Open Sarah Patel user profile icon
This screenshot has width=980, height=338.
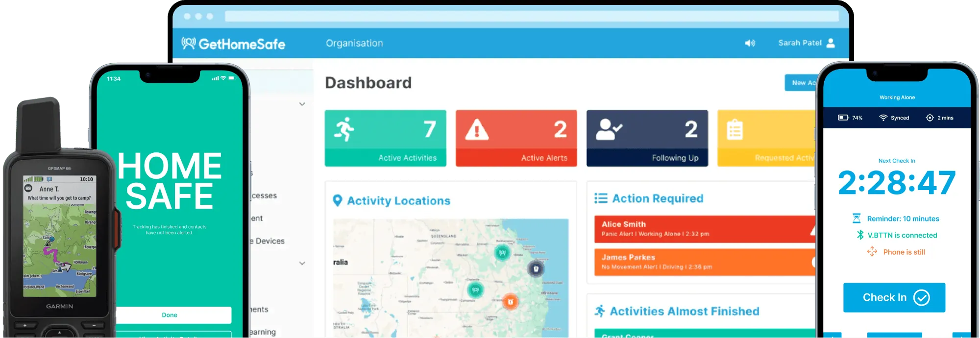[831, 43]
